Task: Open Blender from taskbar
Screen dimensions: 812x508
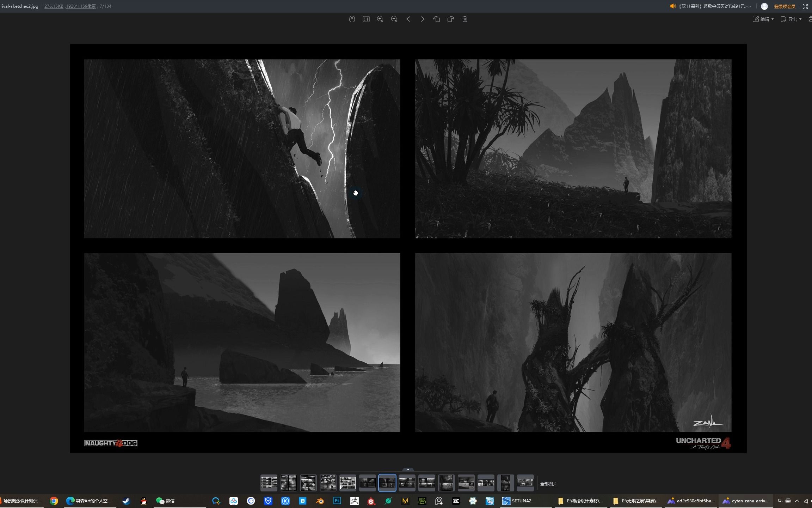Action: pyautogui.click(x=320, y=501)
